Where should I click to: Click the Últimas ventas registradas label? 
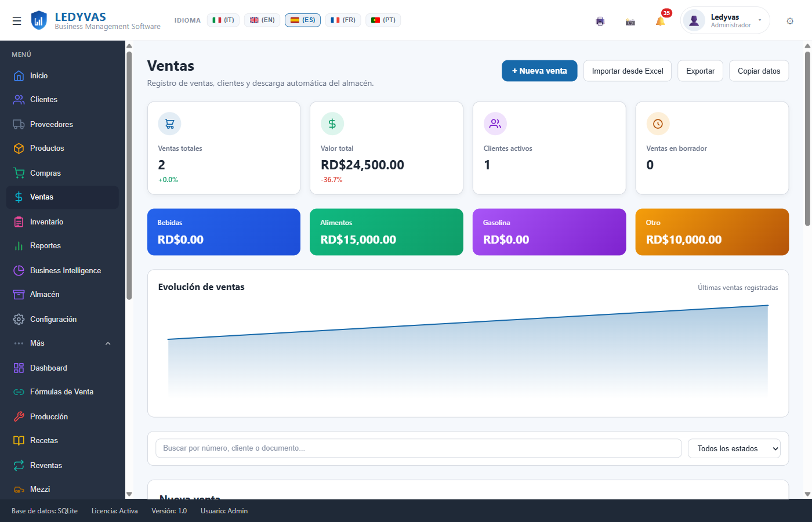tap(738, 288)
